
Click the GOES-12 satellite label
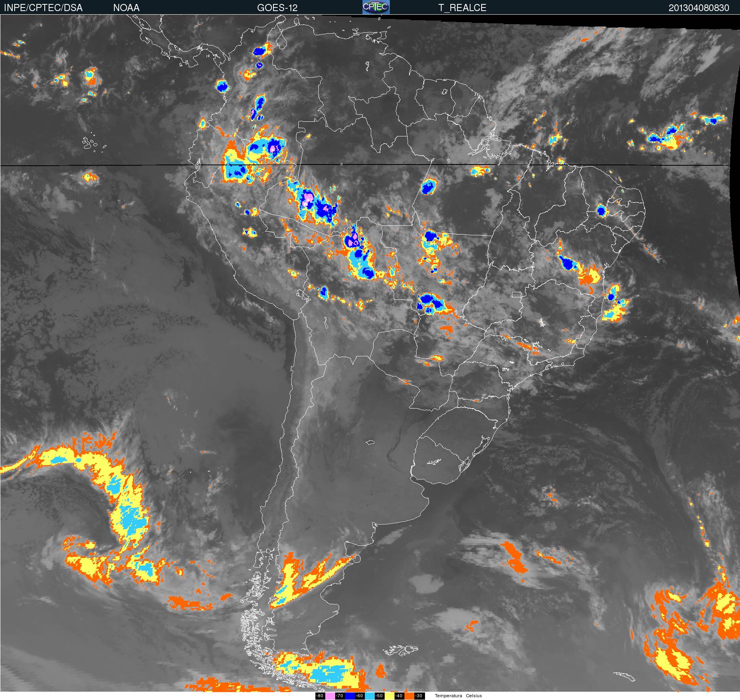click(x=277, y=8)
